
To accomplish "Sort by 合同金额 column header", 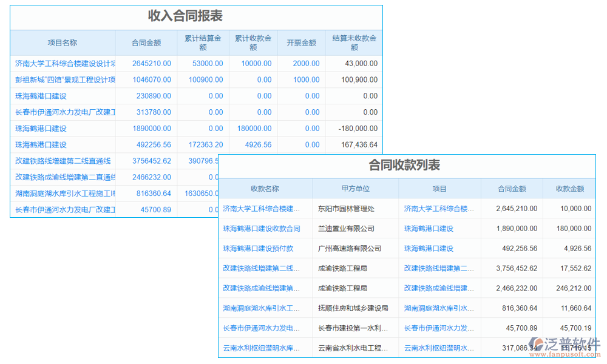I will point(149,42).
